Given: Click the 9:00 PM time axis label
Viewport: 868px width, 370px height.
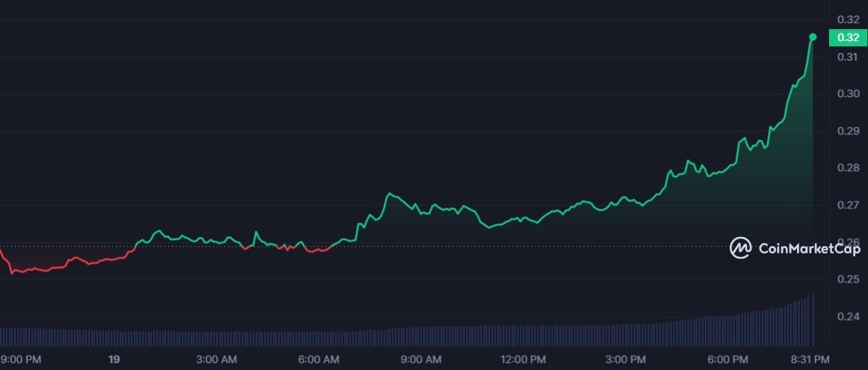Looking at the screenshot, I should [x=20, y=360].
